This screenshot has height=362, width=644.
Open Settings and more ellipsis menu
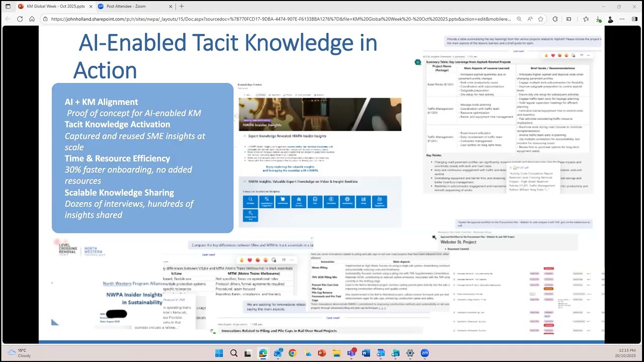[x=622, y=19]
